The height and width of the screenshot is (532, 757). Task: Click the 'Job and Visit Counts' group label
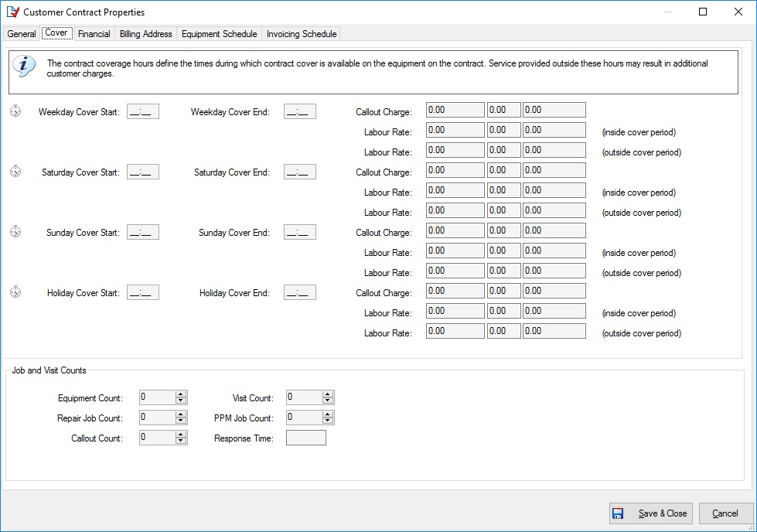[x=49, y=370]
